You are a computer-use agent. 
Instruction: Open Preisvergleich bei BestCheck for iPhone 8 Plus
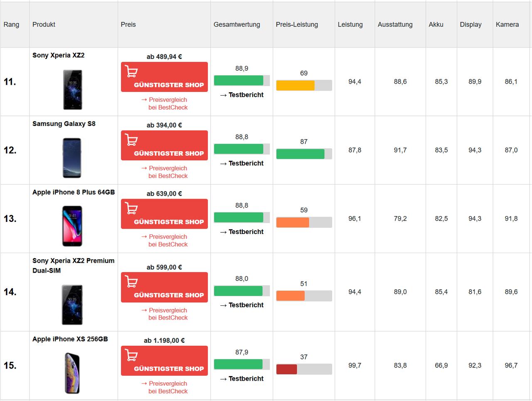point(165,241)
